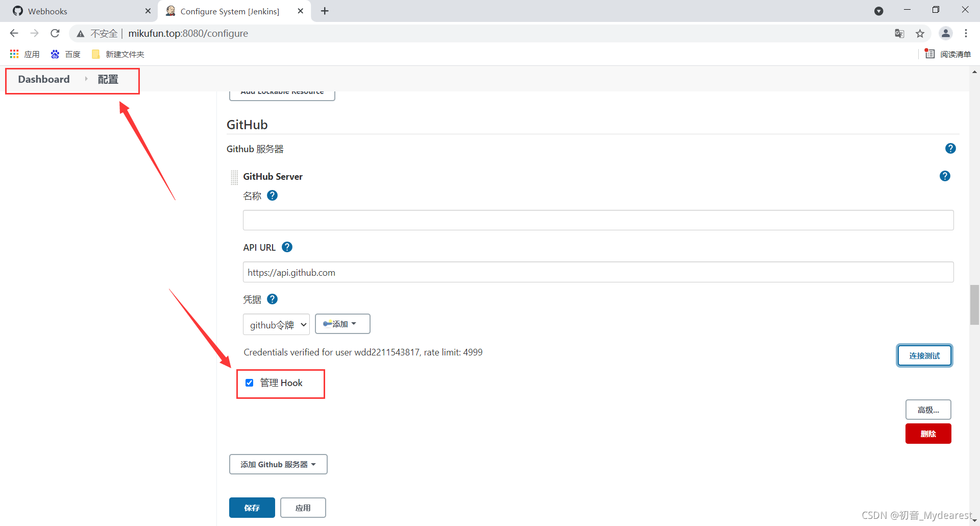
Task: Click the 保存 button
Action: coord(252,508)
